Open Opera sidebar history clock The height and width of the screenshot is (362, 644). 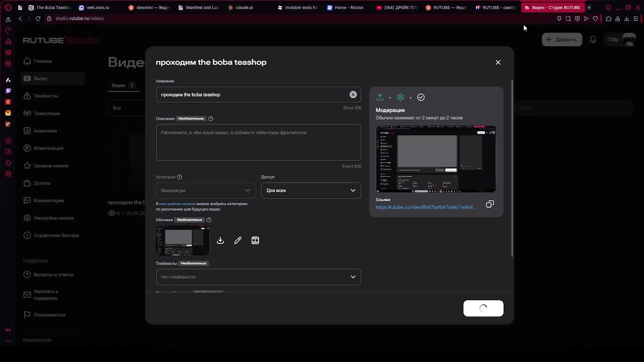point(8,152)
